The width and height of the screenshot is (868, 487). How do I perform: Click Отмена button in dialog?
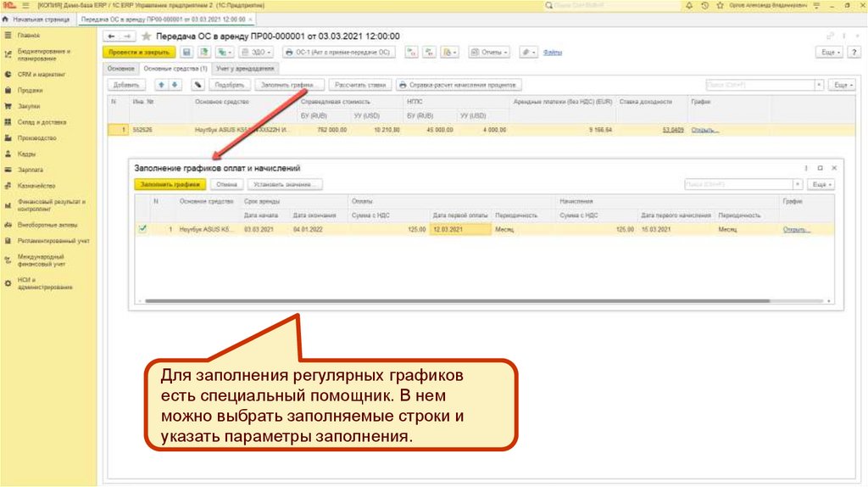click(226, 184)
